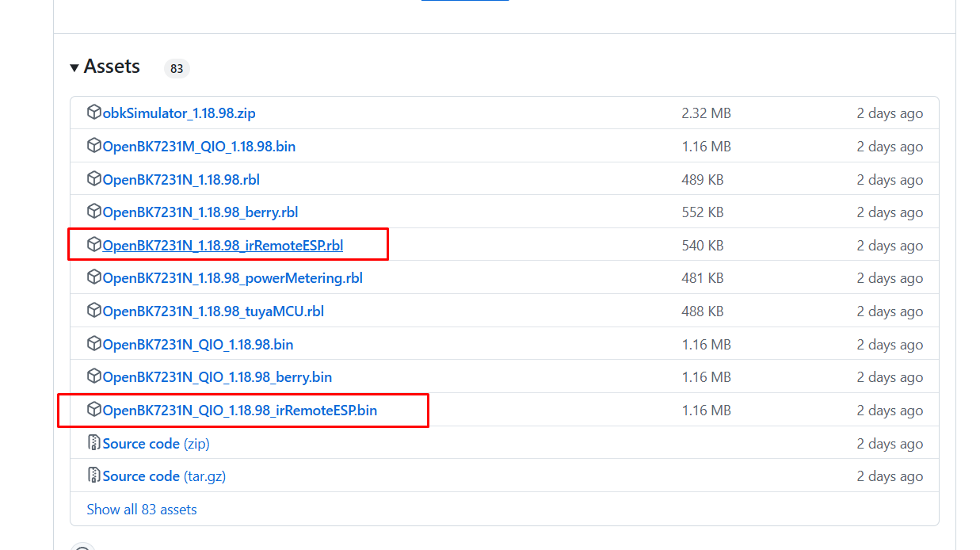
Task: Download OpenBK7231N_QIO_1.18.98.bin
Action: tap(198, 345)
